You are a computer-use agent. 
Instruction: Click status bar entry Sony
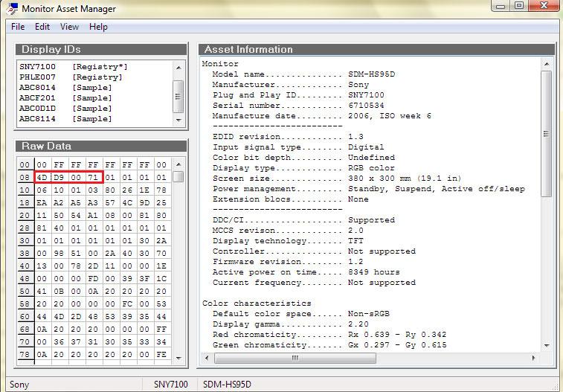pyautogui.click(x=19, y=385)
